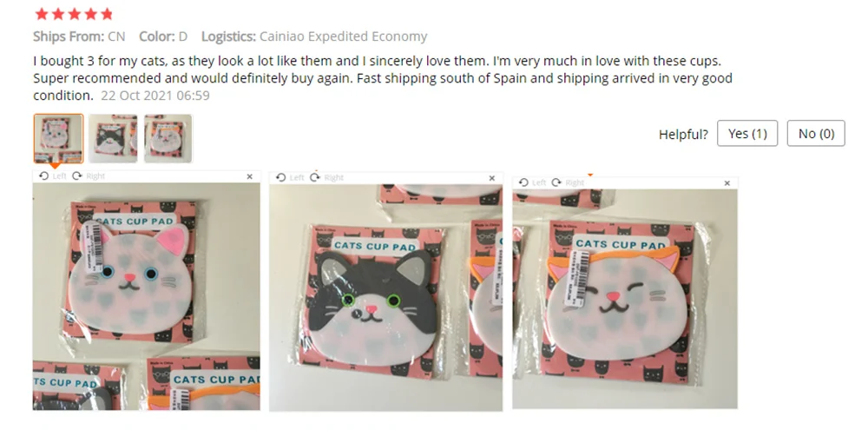Rotate first cat photo right
The height and width of the screenshot is (430, 868).
point(89,176)
